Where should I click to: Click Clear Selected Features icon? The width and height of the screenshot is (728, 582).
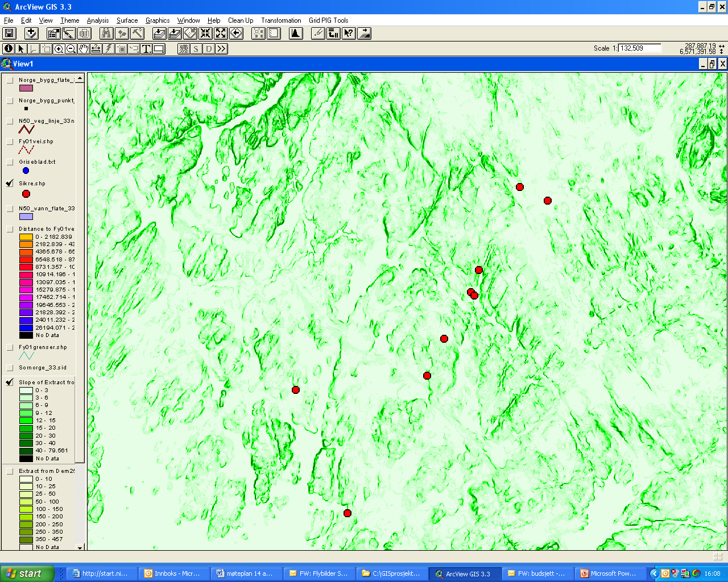(x=274, y=34)
